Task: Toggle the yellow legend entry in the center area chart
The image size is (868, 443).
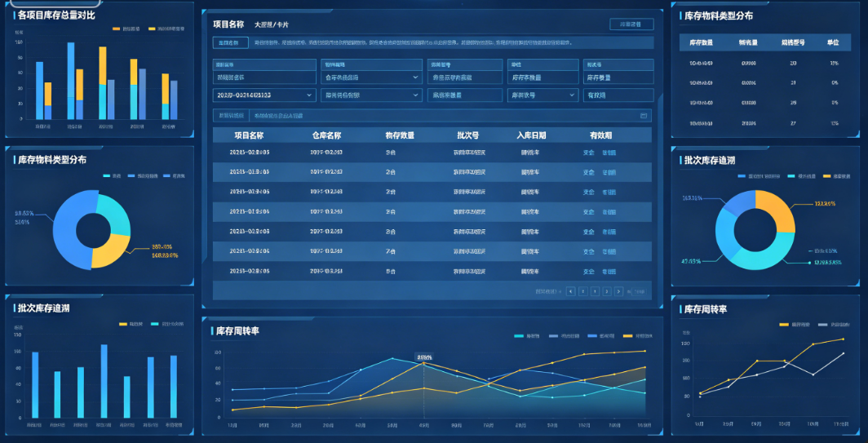Action: (x=638, y=335)
